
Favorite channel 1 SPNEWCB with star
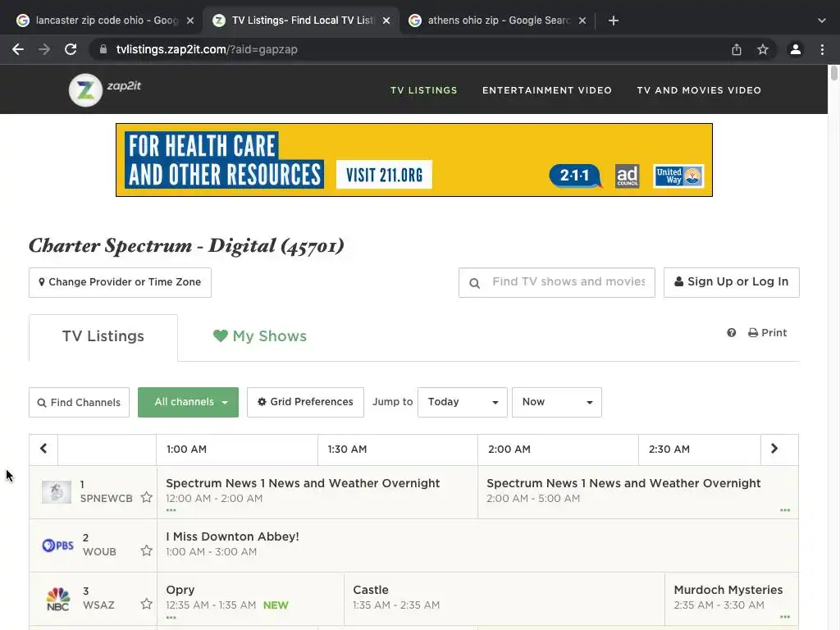pos(146,498)
